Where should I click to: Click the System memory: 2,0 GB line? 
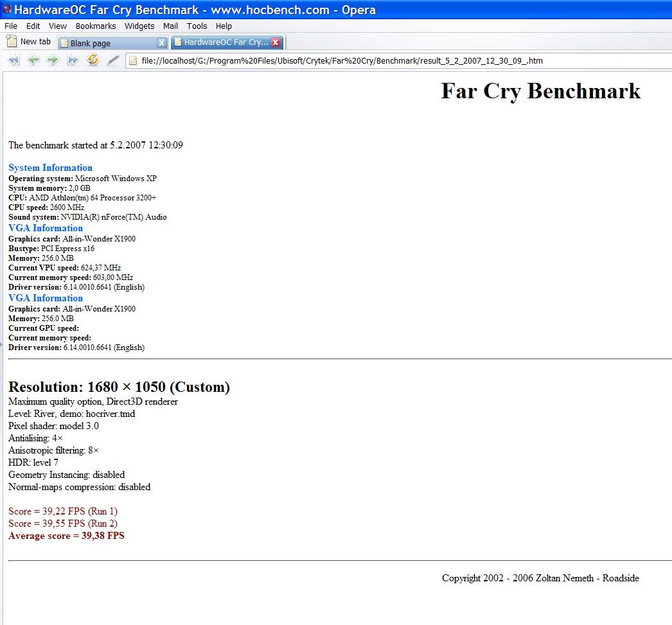click(49, 188)
